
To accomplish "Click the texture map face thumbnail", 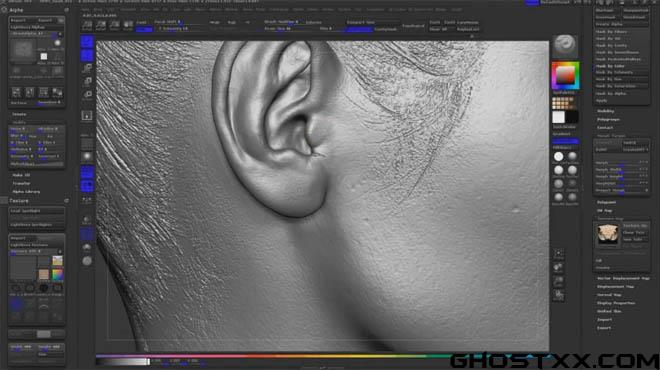I will point(607,234).
